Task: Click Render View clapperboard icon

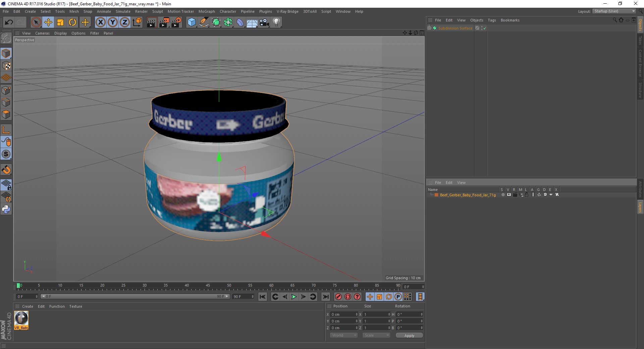Action: (152, 22)
